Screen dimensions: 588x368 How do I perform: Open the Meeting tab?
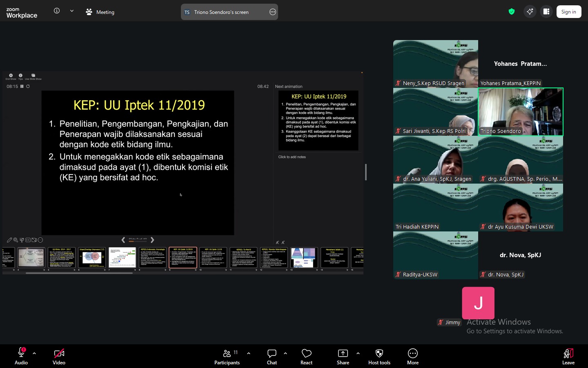pos(100,12)
